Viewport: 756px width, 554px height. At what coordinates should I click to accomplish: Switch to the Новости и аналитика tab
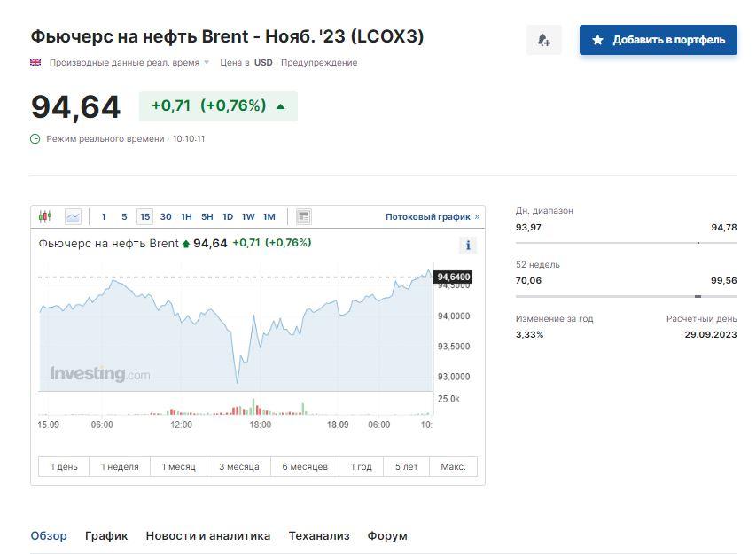click(x=208, y=535)
